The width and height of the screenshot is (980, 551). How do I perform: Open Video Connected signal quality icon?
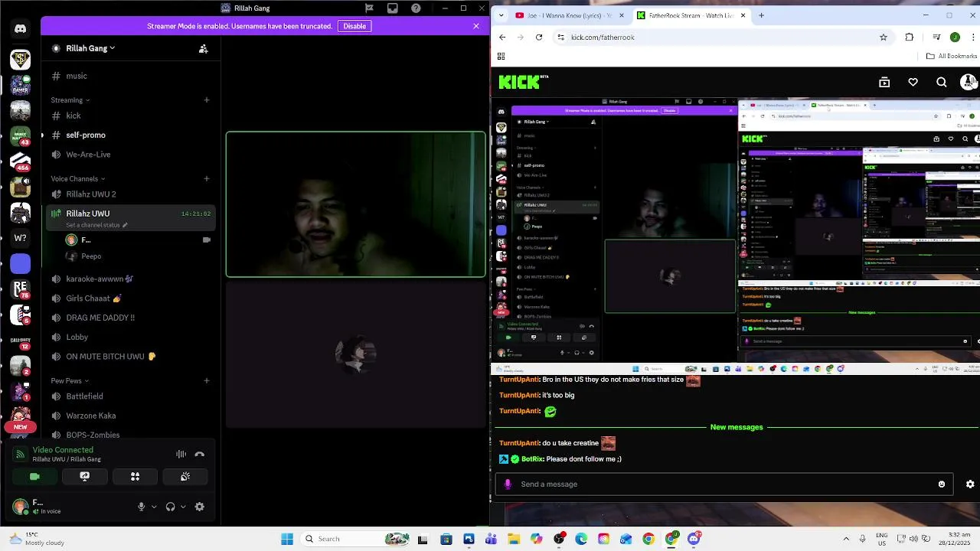[21, 454]
